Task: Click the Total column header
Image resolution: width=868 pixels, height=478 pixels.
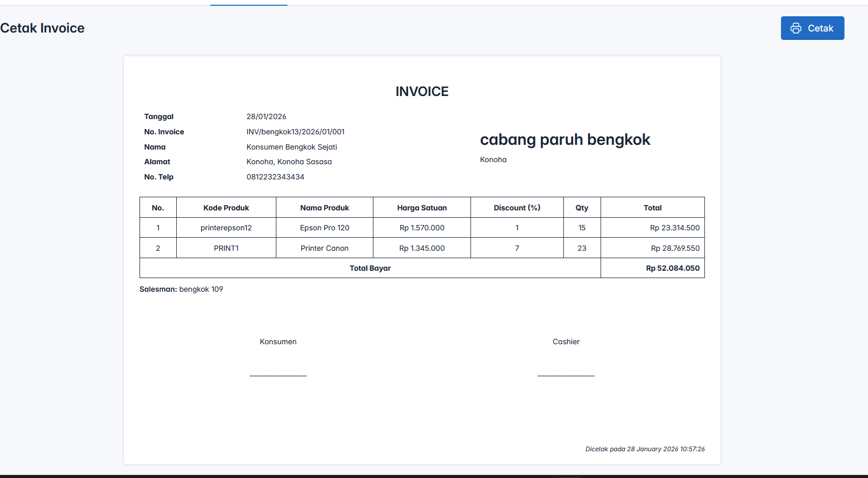Action: [653, 208]
